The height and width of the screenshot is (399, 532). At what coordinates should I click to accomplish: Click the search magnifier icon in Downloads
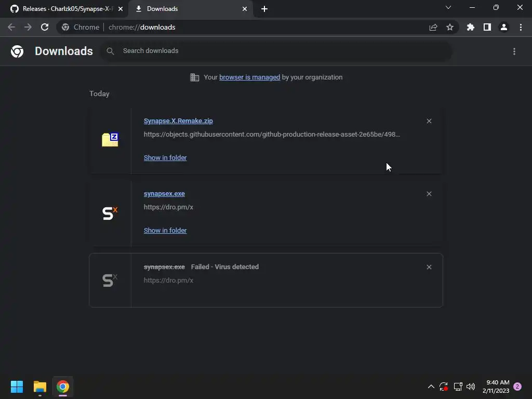click(x=110, y=51)
